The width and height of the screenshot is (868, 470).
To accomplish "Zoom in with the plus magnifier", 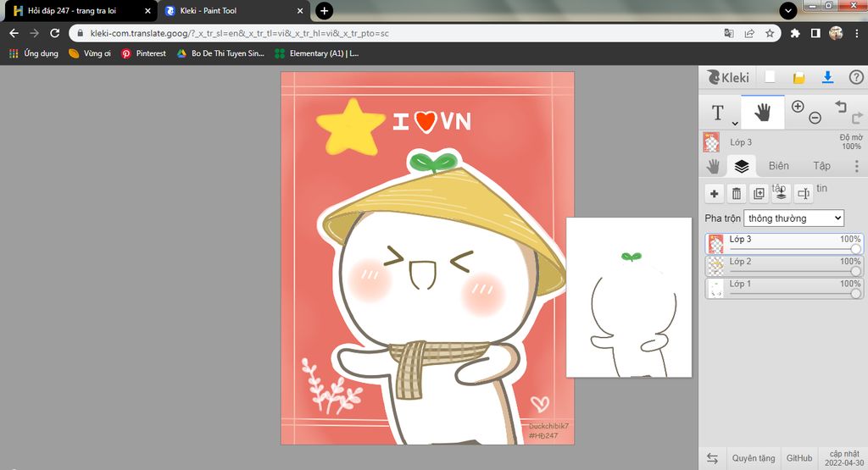I will tap(797, 107).
